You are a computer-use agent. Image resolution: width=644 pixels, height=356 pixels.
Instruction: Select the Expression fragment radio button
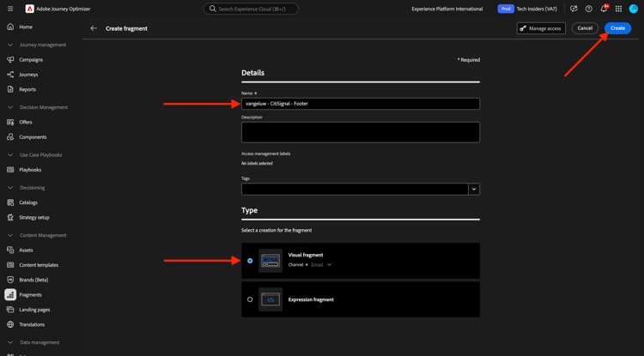pyautogui.click(x=250, y=299)
